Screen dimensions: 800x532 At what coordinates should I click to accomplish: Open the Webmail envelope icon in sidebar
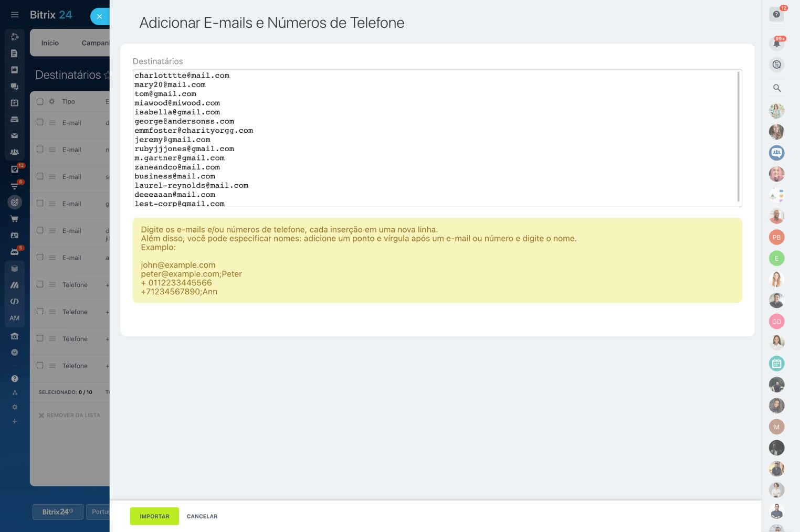pyautogui.click(x=15, y=136)
